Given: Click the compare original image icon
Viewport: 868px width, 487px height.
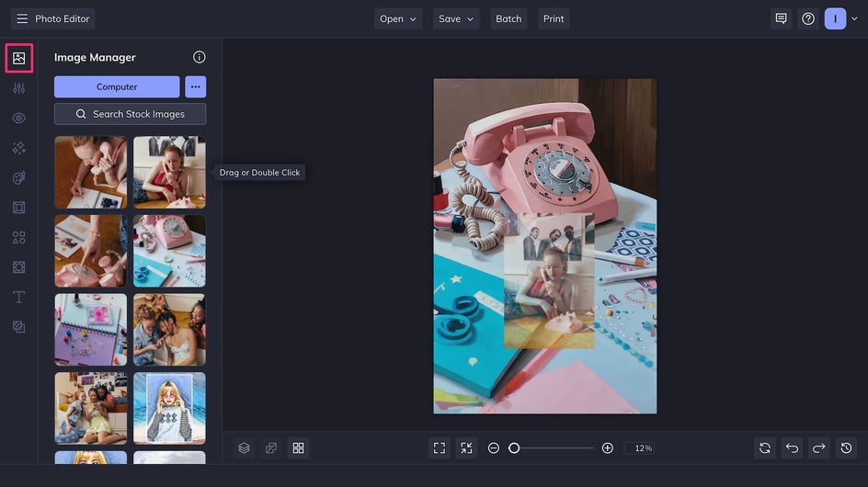Looking at the screenshot, I should click(x=271, y=447).
